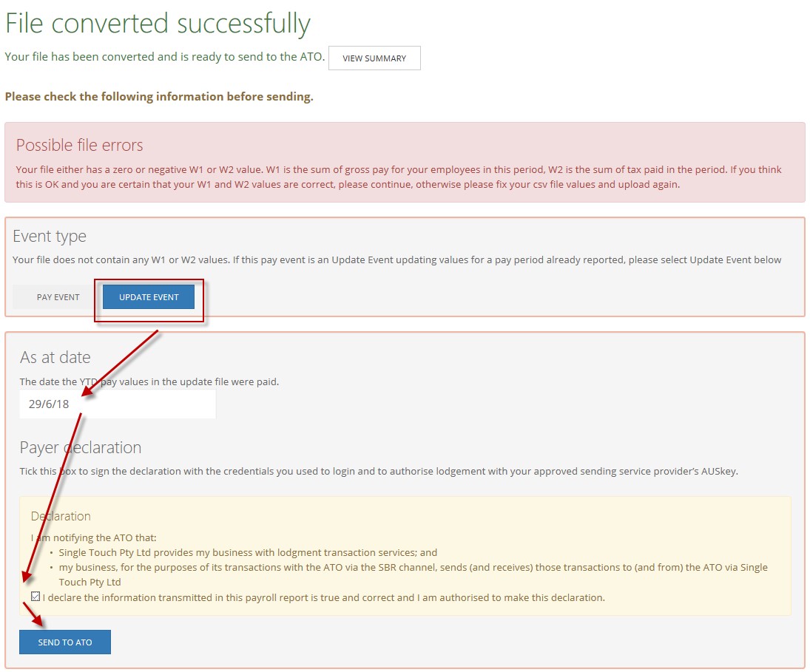The image size is (810, 672).
Task: Click bullet about Single Touch providing lodgment services
Action: [248, 552]
